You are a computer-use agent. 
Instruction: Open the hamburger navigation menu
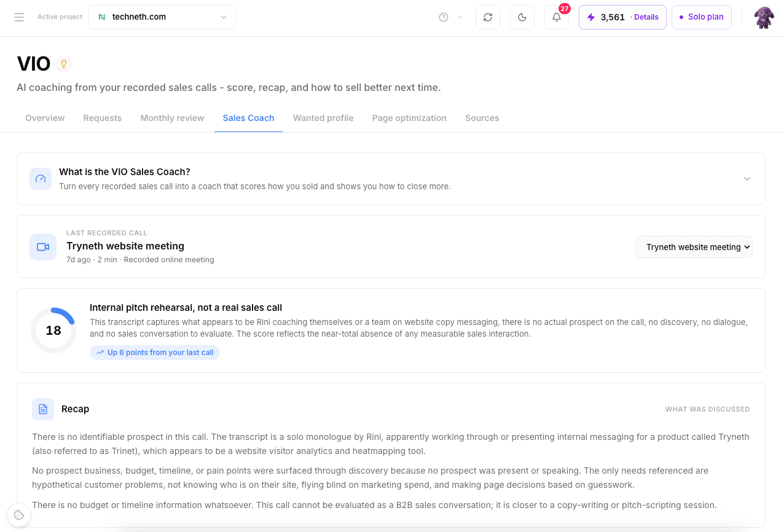tap(19, 17)
